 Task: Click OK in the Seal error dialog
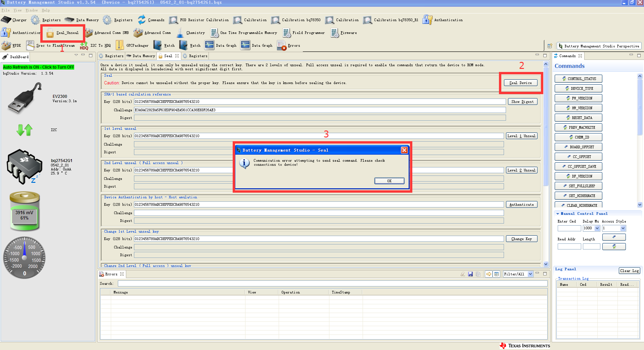tap(389, 181)
